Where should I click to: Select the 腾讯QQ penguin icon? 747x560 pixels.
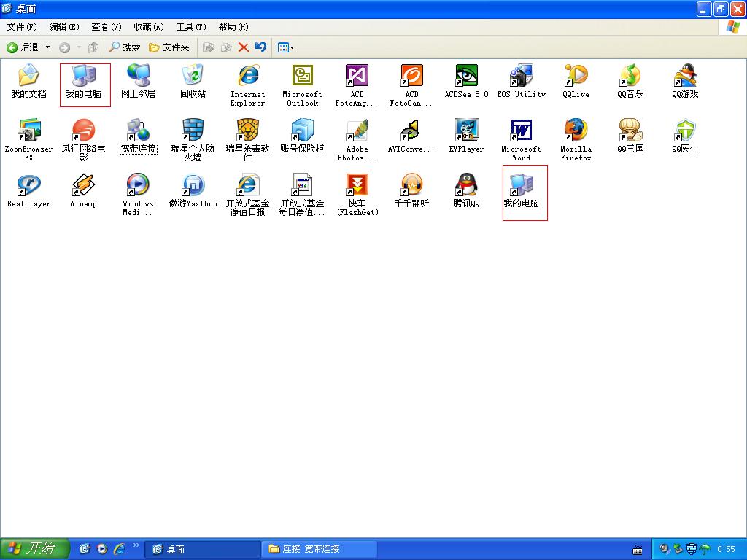[466, 186]
